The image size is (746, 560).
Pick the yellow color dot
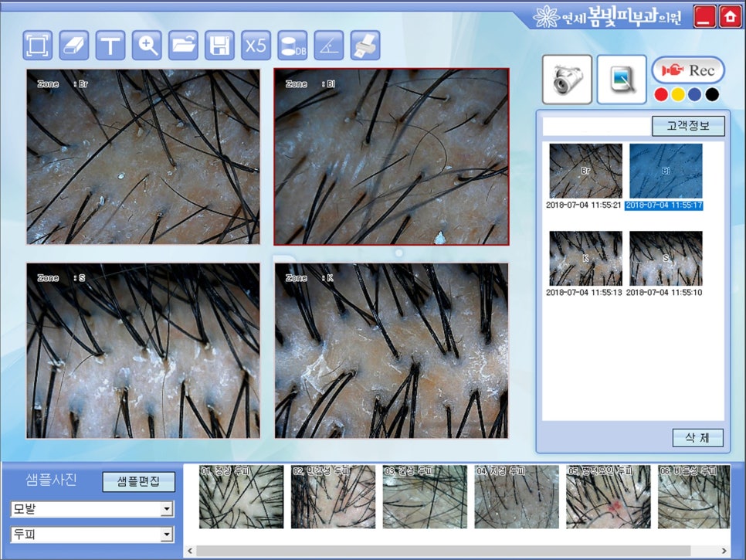coord(677,94)
